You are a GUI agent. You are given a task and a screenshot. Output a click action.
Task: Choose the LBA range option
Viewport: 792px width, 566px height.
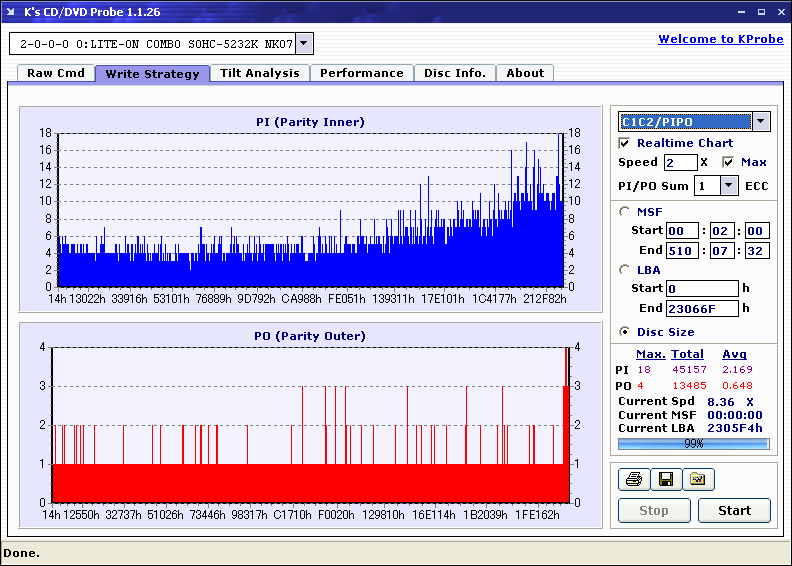pos(625,269)
